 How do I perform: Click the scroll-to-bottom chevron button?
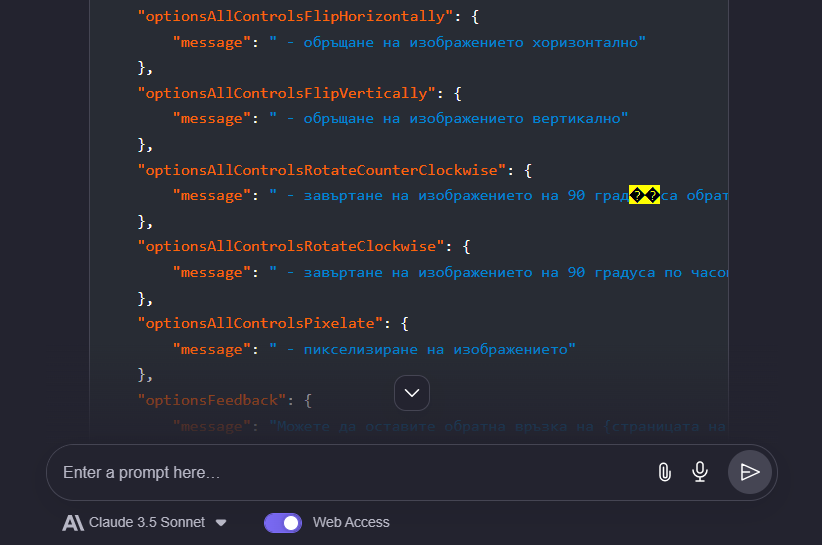pos(412,393)
